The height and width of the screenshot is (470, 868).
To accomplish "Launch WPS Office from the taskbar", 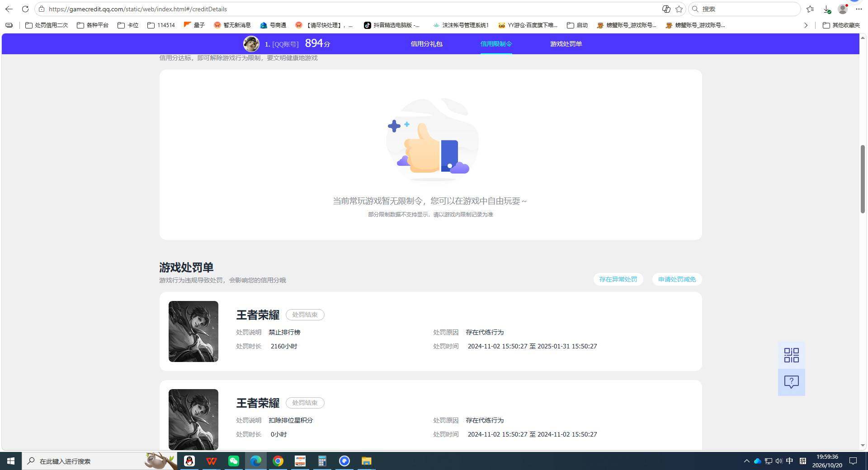I will tap(212, 461).
